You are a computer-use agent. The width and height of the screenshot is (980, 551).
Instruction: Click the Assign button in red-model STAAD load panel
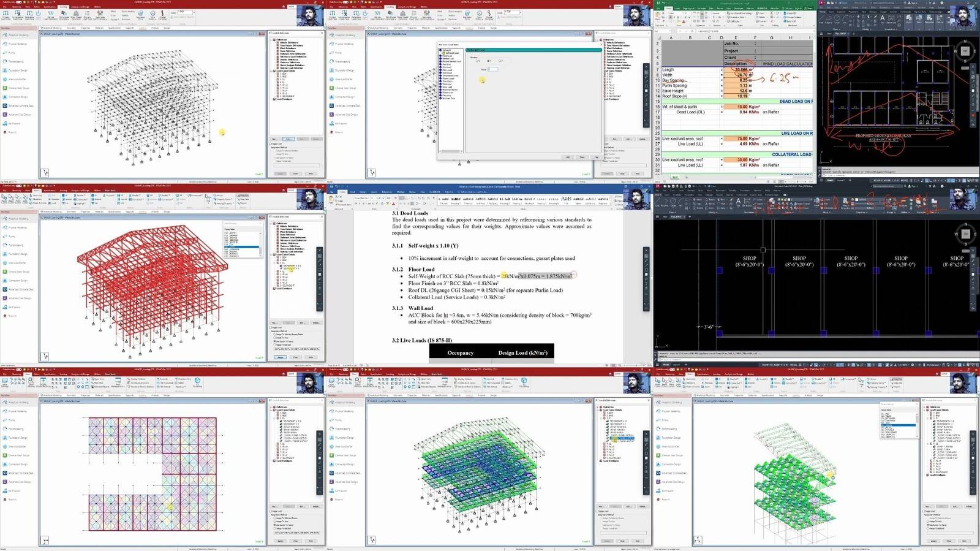click(x=281, y=357)
